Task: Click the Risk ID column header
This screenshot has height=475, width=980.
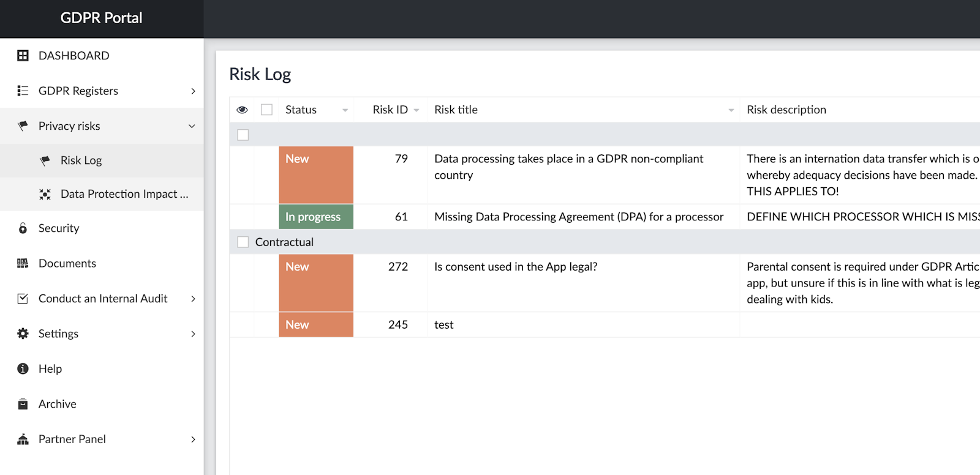Action: pos(390,110)
